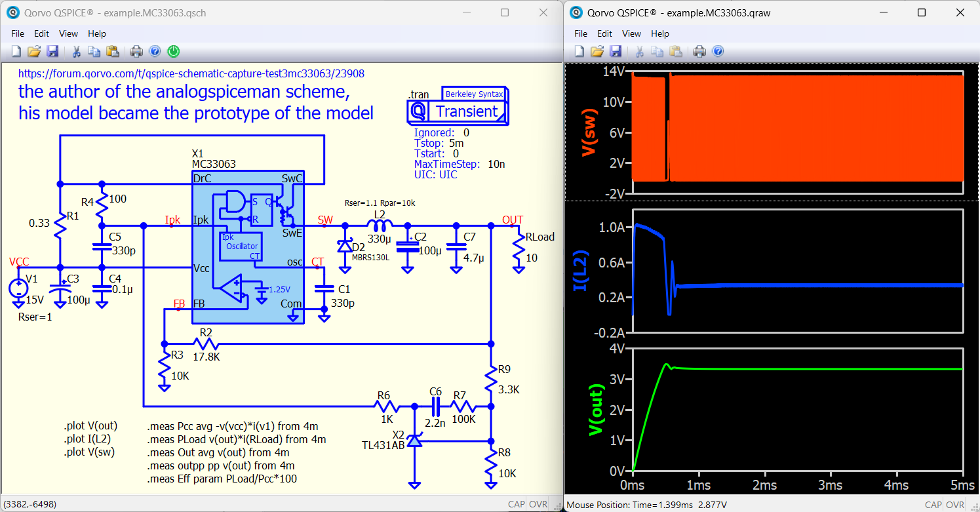The width and height of the screenshot is (980, 512).
Task: Save waveform data with floppy disk icon
Action: 616,51
